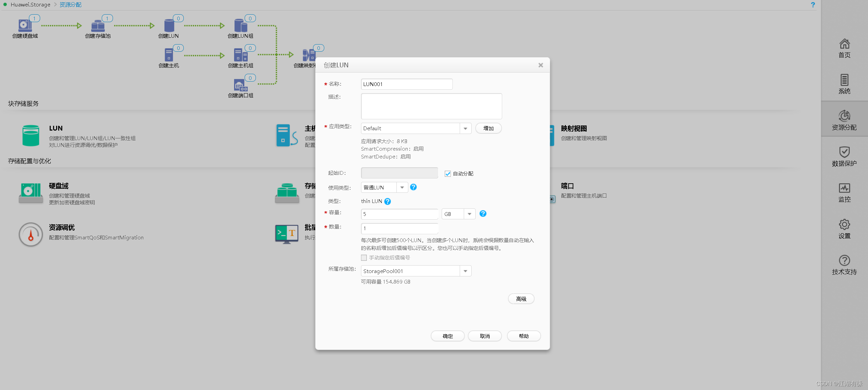Check the 手动指定后缀编号 checkbox
This screenshot has width=868, height=390.
(364, 258)
